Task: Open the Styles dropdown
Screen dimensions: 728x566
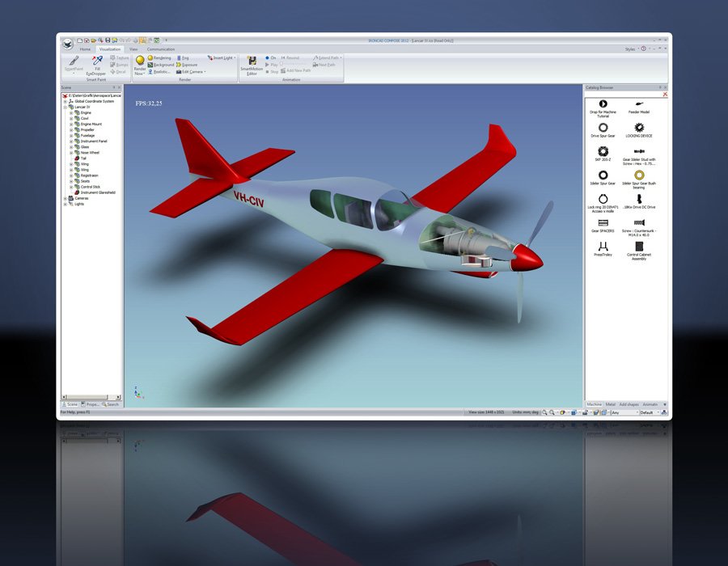Action: click(632, 49)
